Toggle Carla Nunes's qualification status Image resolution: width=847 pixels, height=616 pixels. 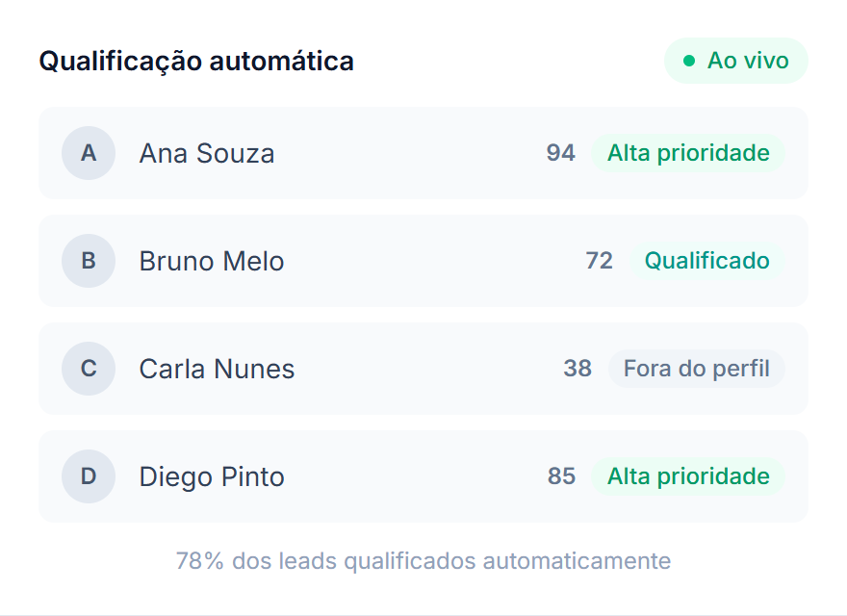696,369
